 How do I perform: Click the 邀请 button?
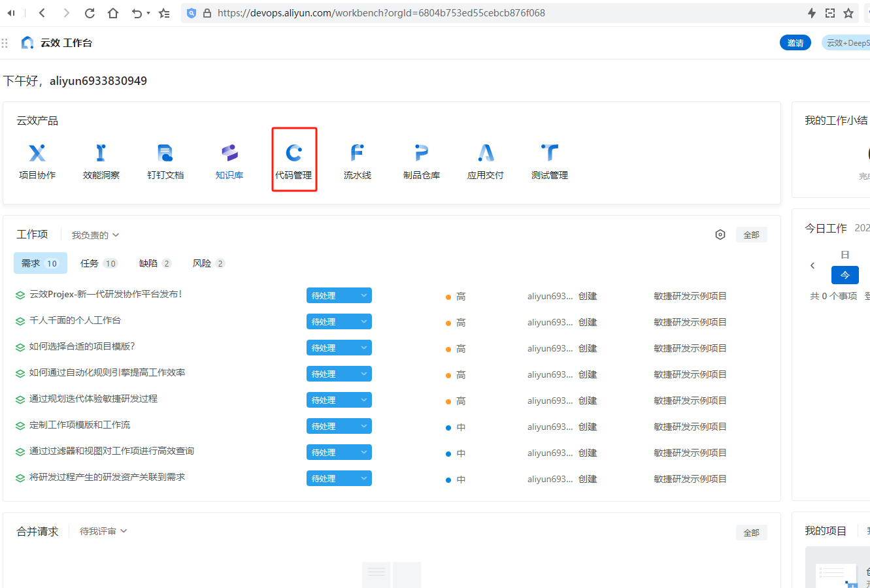tap(795, 42)
